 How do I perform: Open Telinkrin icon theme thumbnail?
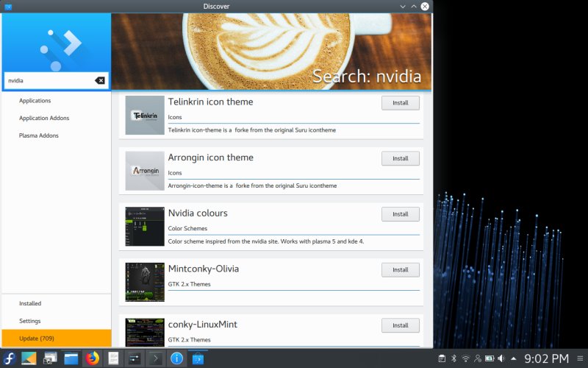point(145,115)
